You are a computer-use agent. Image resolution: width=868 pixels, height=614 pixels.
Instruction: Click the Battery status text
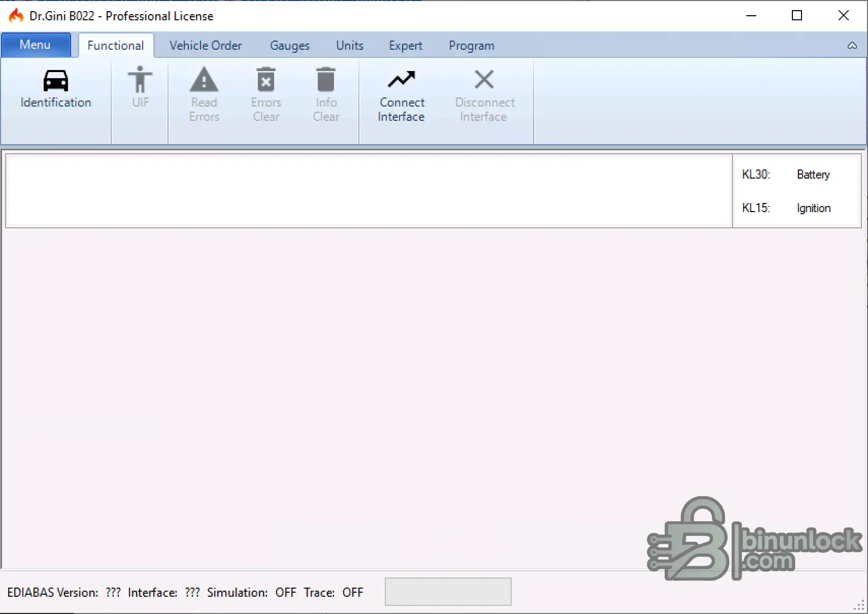click(813, 175)
